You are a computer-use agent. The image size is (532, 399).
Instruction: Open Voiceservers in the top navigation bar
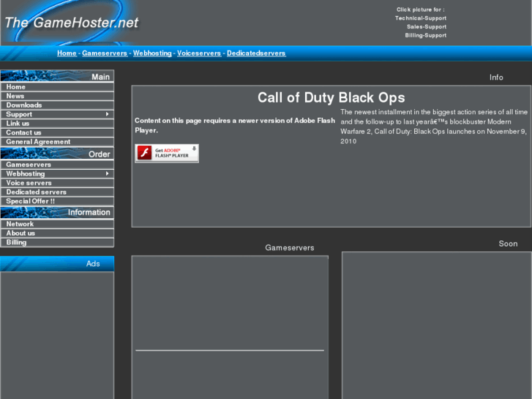click(199, 53)
